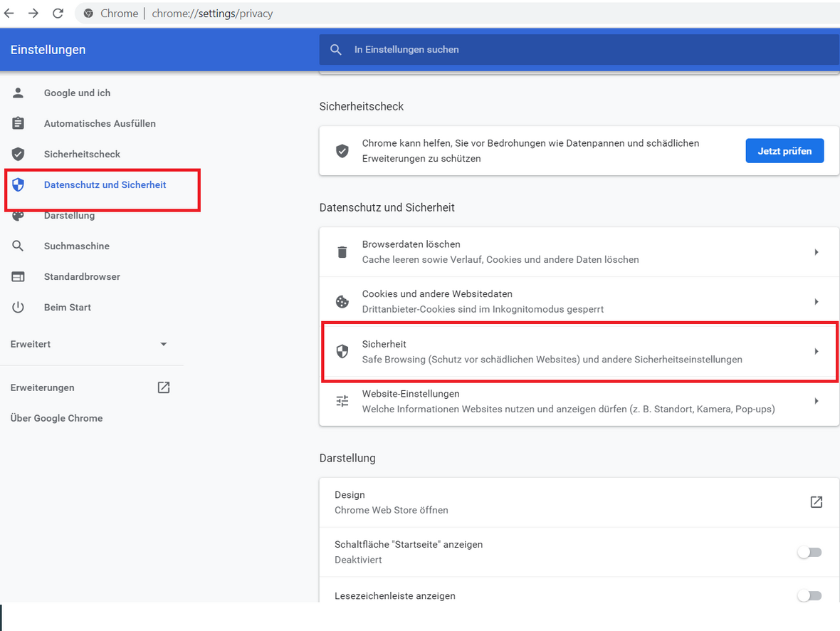Click the power icon beside Beim Start
Screen dimensions: 840x631
coord(19,308)
